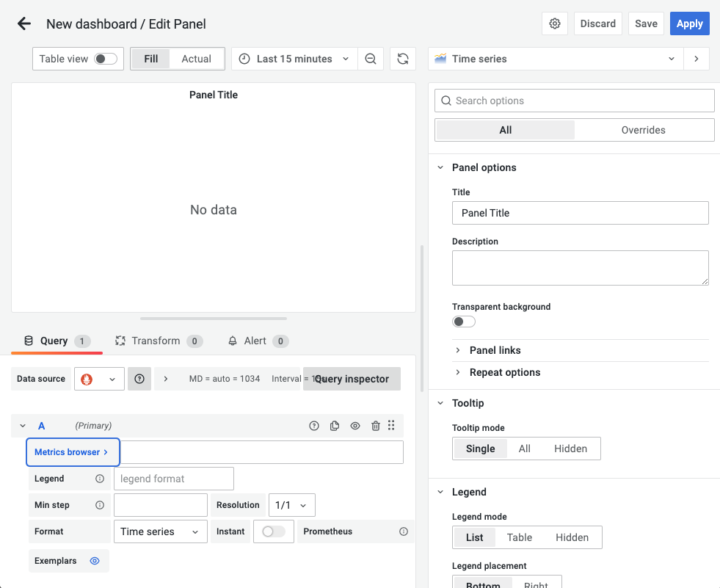
Task: Open the Query inspector
Action: tap(352, 379)
